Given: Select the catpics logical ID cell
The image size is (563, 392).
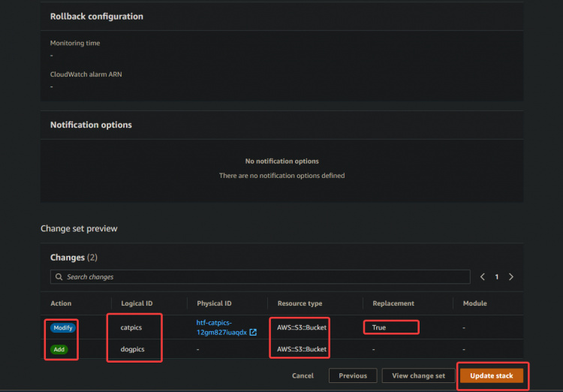Looking at the screenshot, I should pos(131,327).
